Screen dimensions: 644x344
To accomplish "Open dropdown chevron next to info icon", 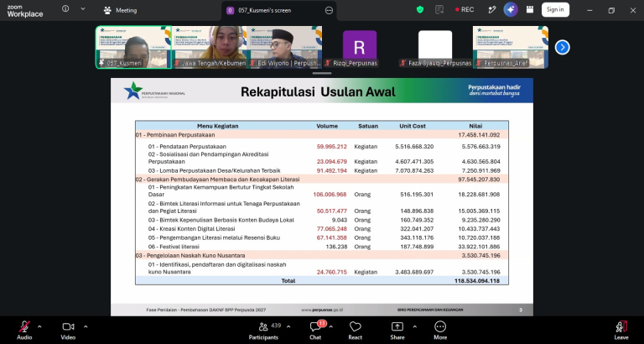I will click(83, 8).
